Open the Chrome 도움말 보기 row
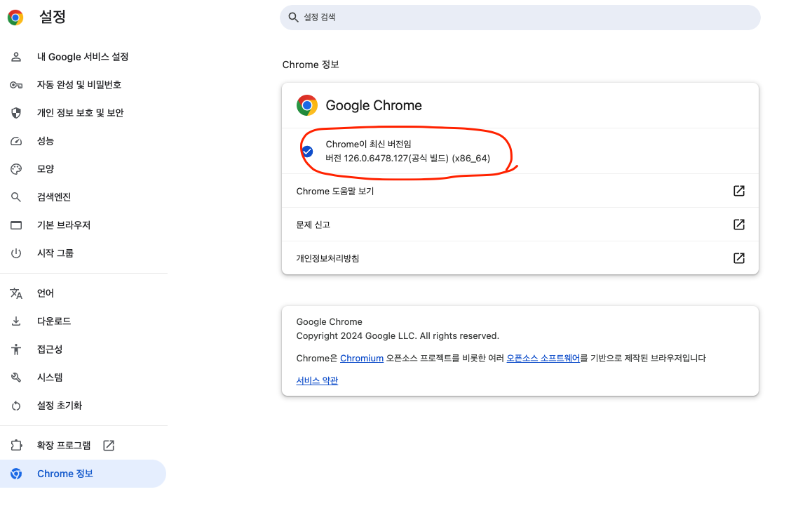 pos(520,191)
